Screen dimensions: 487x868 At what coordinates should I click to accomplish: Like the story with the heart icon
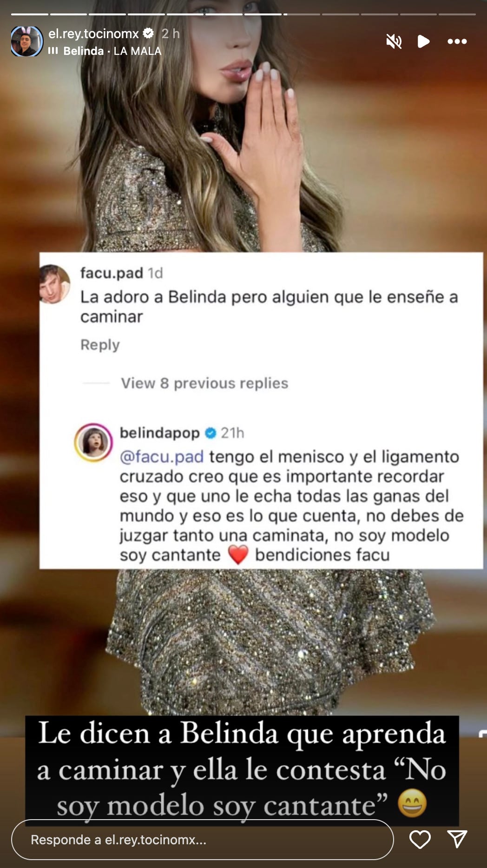pyautogui.click(x=420, y=840)
